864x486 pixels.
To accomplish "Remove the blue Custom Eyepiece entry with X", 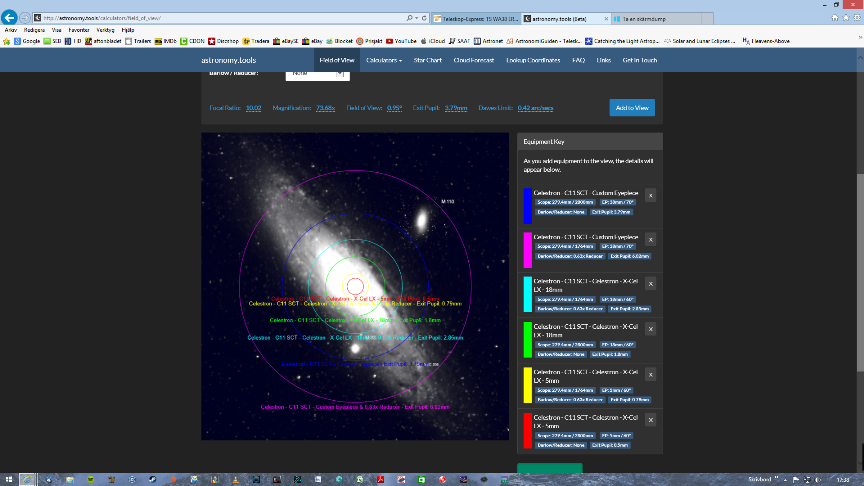I will click(x=650, y=196).
